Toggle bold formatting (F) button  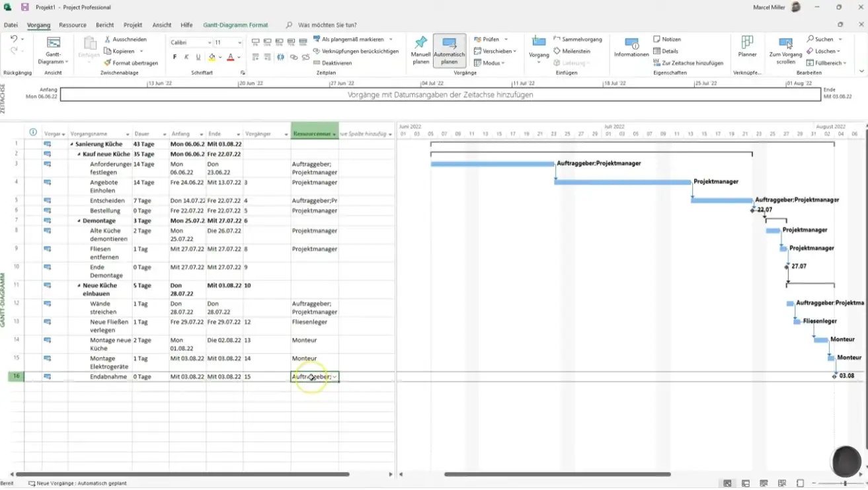tap(175, 58)
